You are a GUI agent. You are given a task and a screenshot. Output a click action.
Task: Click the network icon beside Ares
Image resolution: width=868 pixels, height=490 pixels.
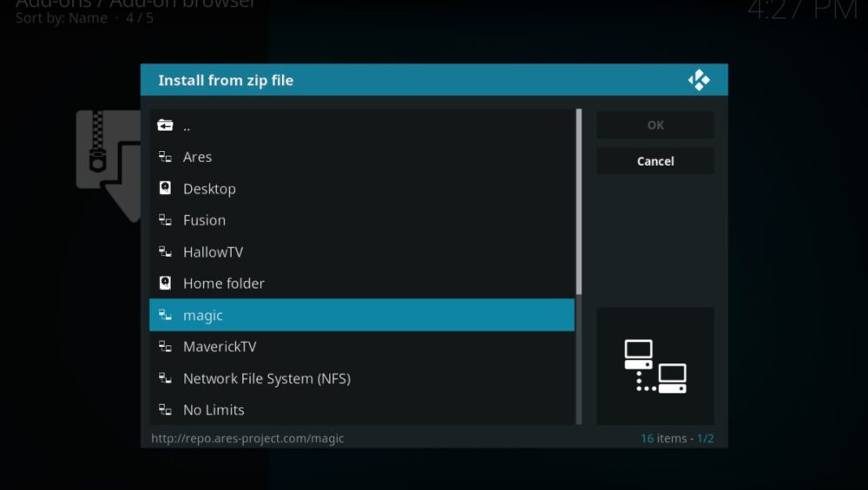coord(165,157)
